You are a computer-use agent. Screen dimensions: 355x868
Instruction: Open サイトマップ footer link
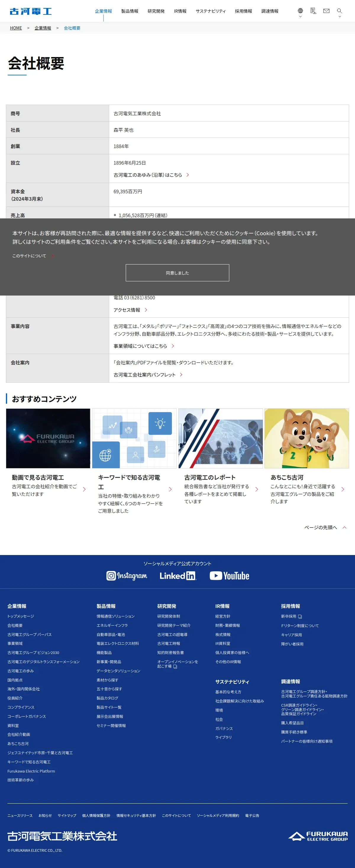(67, 815)
